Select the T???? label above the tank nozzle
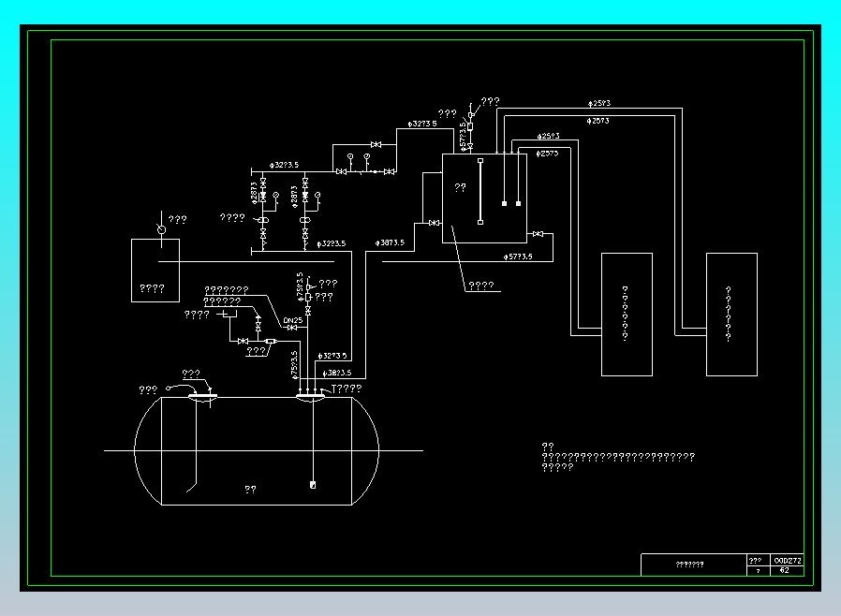This screenshot has height=616, width=841. [x=347, y=389]
